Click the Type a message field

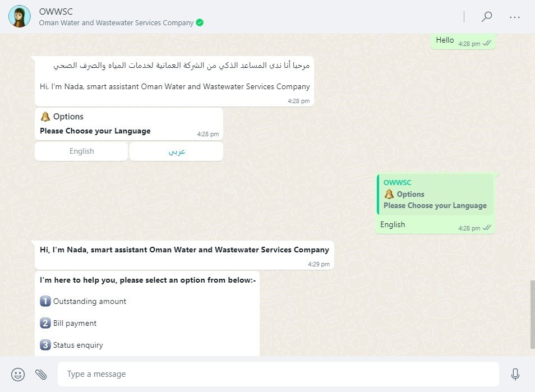click(278, 374)
